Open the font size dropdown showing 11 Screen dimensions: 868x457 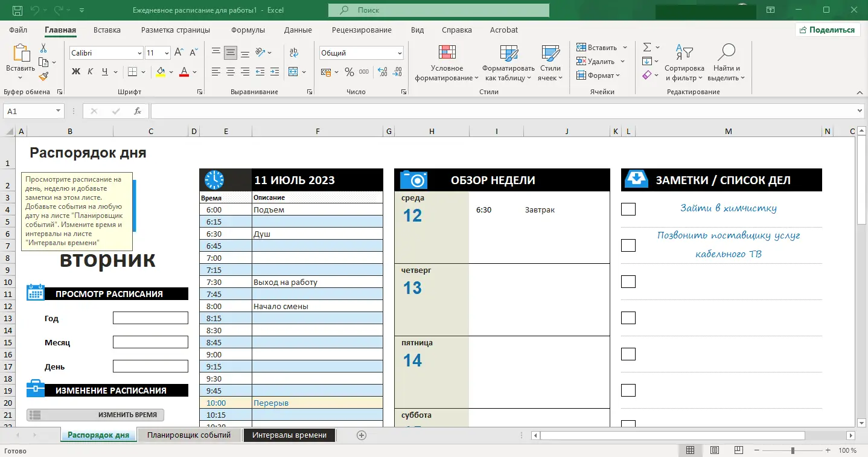click(x=166, y=53)
